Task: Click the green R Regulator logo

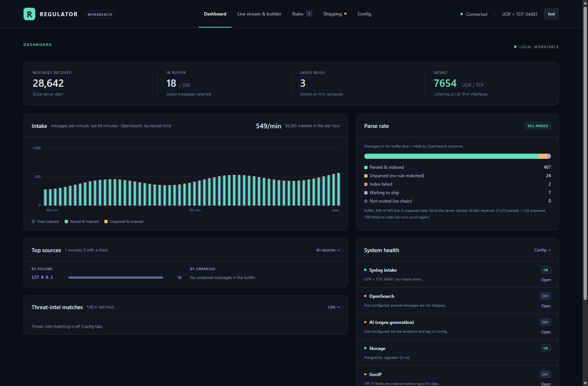Action: coord(29,14)
